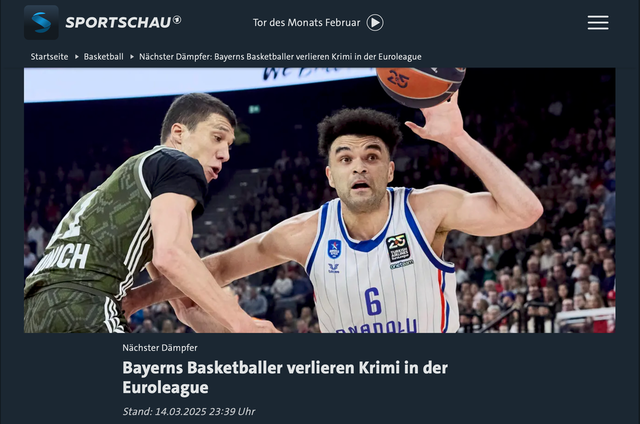The height and width of the screenshot is (424, 640).
Task: Select the Basketball breadcrumb item
Action: click(104, 57)
